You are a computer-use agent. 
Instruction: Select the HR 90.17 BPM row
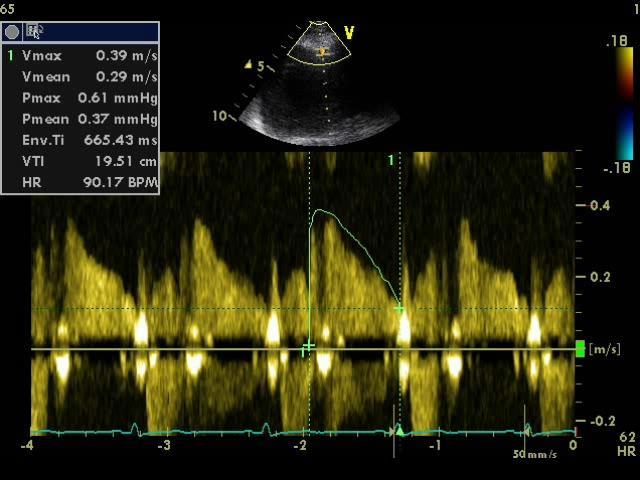(x=80, y=182)
